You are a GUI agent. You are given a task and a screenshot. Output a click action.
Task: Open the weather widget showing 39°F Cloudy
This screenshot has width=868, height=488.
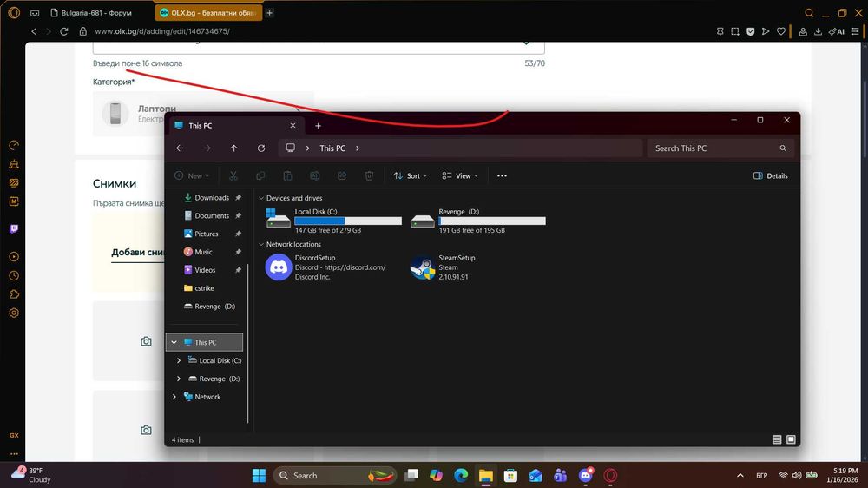pyautogui.click(x=32, y=475)
